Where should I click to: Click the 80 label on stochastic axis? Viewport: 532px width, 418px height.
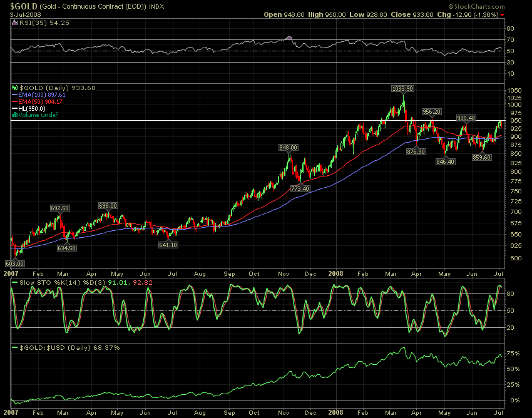click(x=511, y=294)
